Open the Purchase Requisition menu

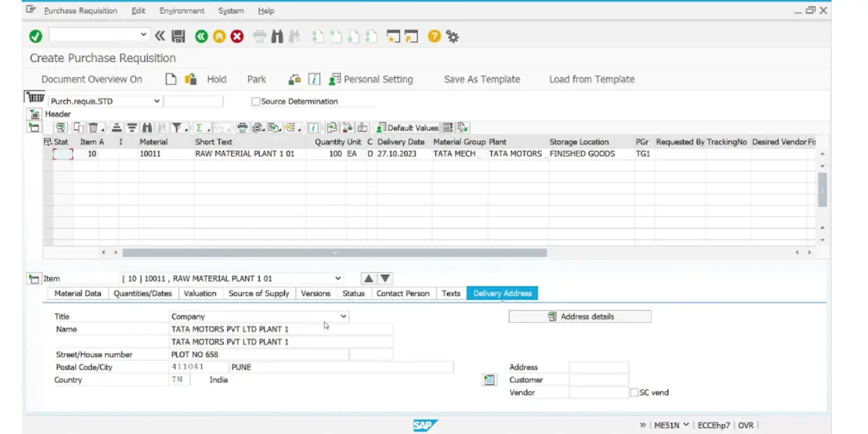coord(80,11)
